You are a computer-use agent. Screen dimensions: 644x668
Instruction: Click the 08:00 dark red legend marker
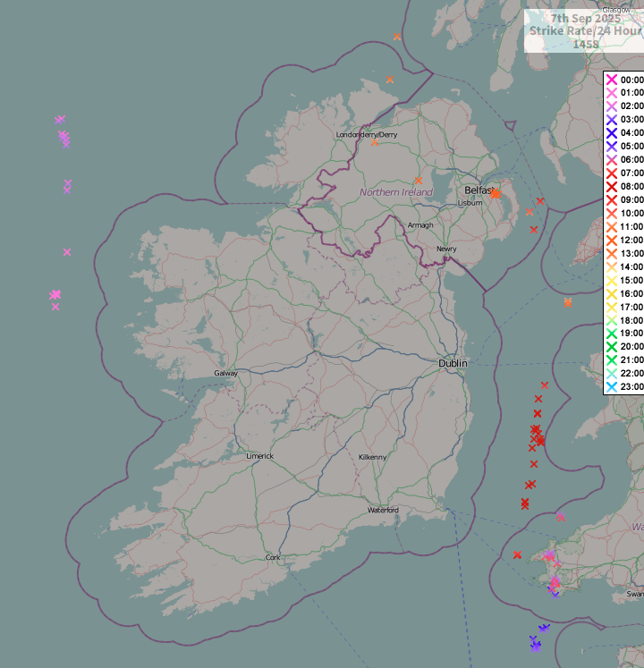(612, 187)
